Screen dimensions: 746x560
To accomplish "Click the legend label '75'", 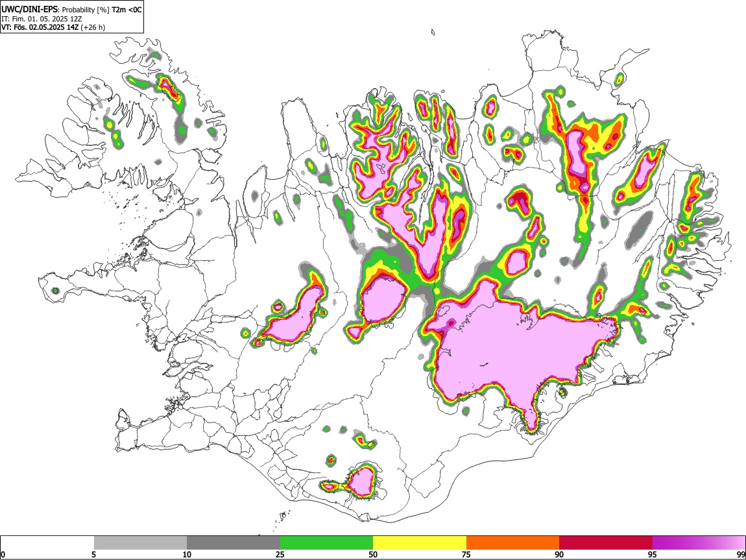I will 466,554.
